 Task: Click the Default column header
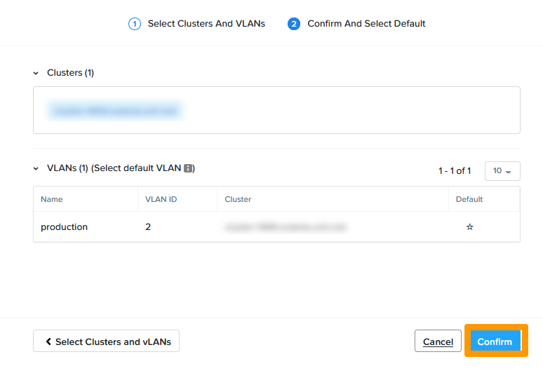[469, 199]
